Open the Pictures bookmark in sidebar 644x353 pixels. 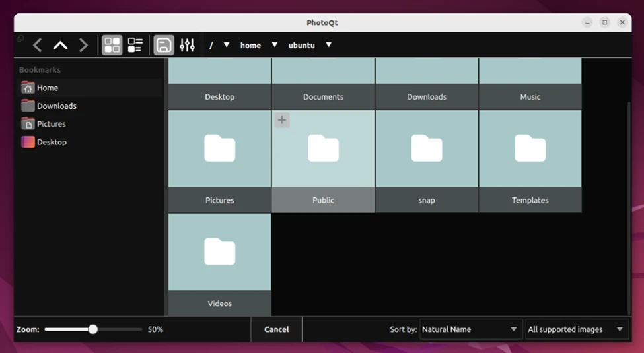pos(51,124)
